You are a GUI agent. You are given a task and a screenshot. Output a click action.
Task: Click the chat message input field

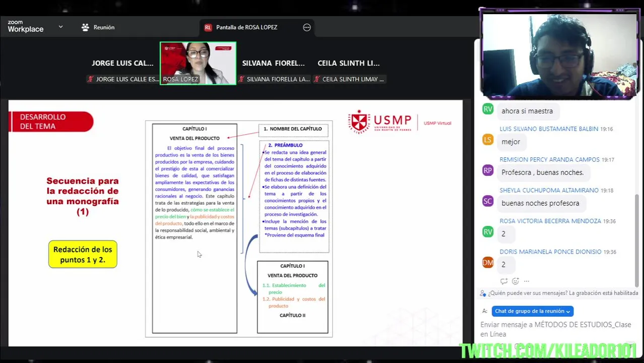click(x=556, y=329)
